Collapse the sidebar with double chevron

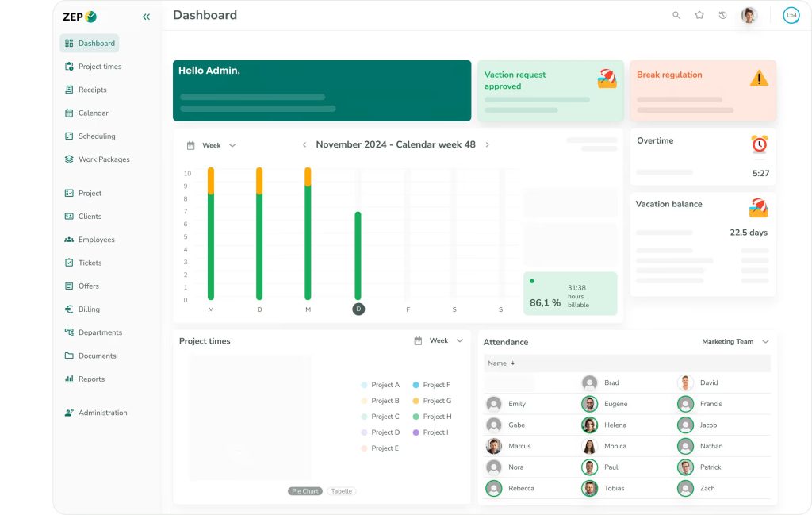[146, 17]
